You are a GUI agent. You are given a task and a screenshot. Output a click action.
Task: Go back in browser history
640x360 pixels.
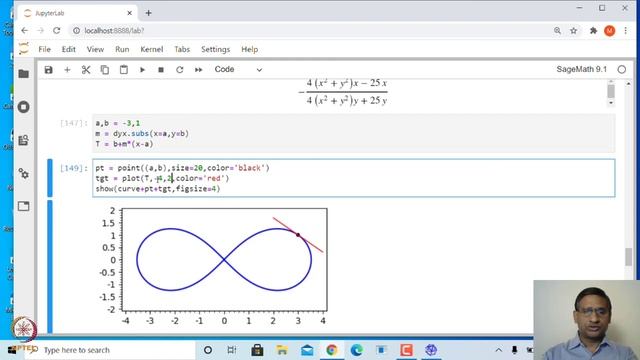click(24, 31)
